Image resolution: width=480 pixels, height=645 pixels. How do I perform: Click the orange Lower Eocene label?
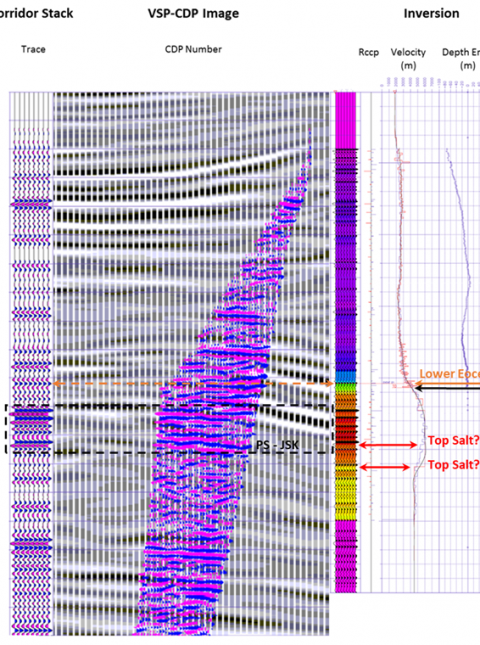450,374
